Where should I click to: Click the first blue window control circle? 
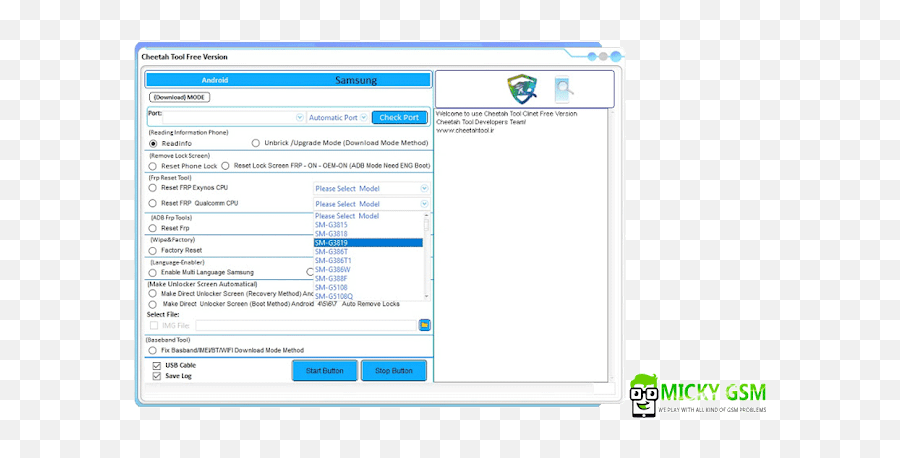point(592,57)
